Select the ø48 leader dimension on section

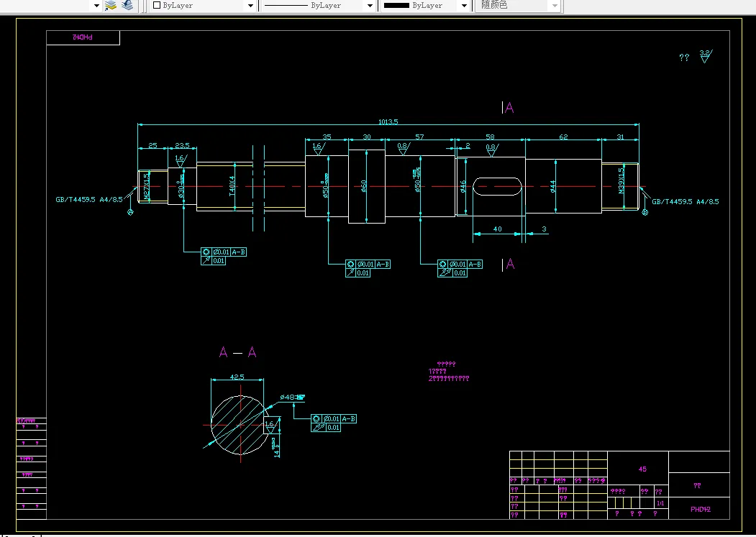(292, 398)
